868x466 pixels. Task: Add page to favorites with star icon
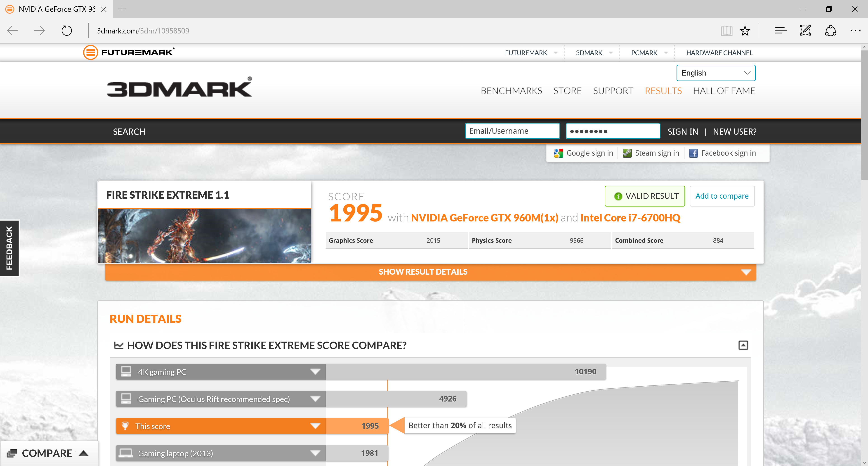[x=745, y=31]
